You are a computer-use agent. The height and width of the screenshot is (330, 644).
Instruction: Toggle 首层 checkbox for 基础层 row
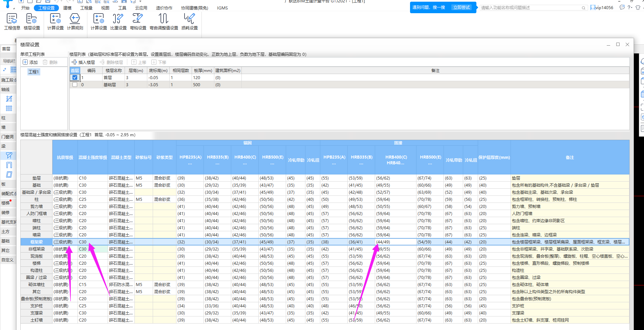(75, 85)
